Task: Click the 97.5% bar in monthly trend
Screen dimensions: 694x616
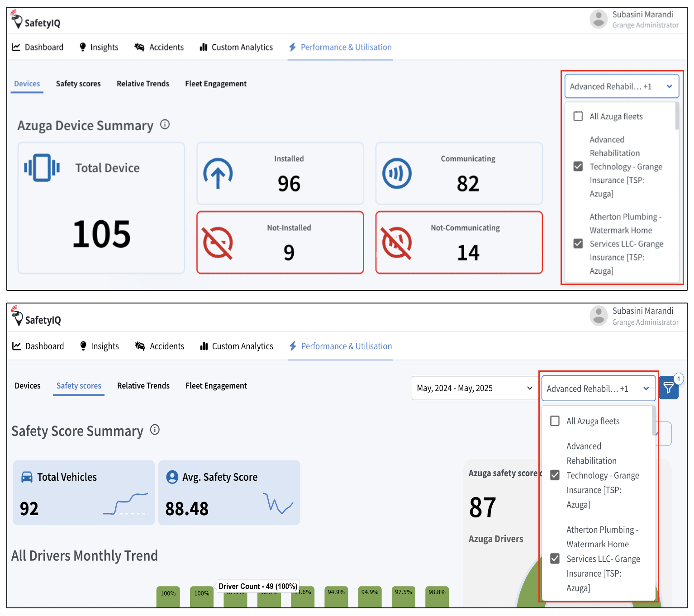Action: [x=404, y=597]
